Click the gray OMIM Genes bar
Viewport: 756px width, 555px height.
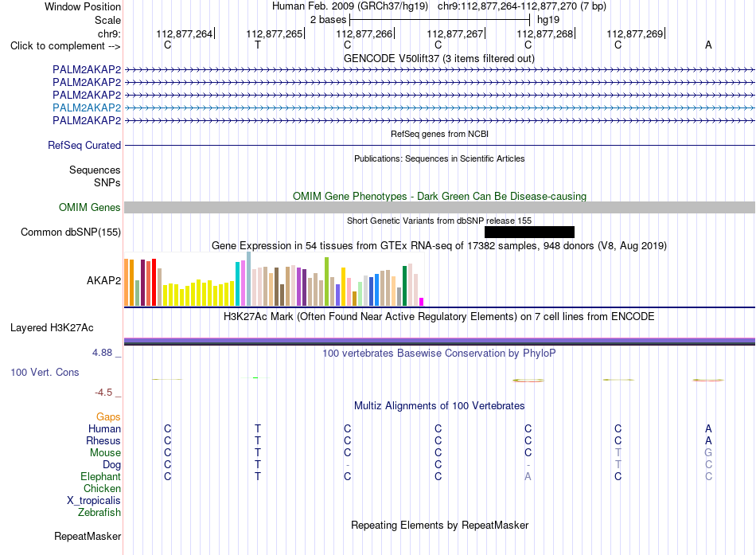[439, 208]
